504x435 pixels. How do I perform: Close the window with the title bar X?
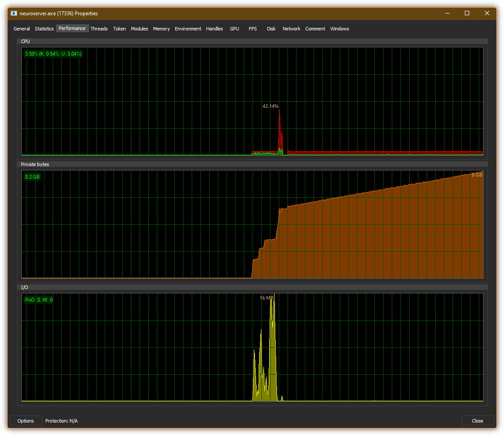tap(487, 13)
